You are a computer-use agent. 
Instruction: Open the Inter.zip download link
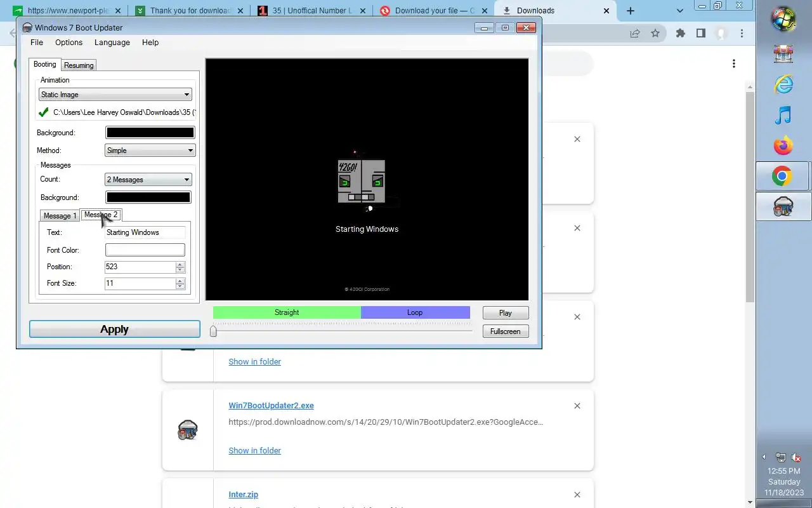(x=243, y=495)
